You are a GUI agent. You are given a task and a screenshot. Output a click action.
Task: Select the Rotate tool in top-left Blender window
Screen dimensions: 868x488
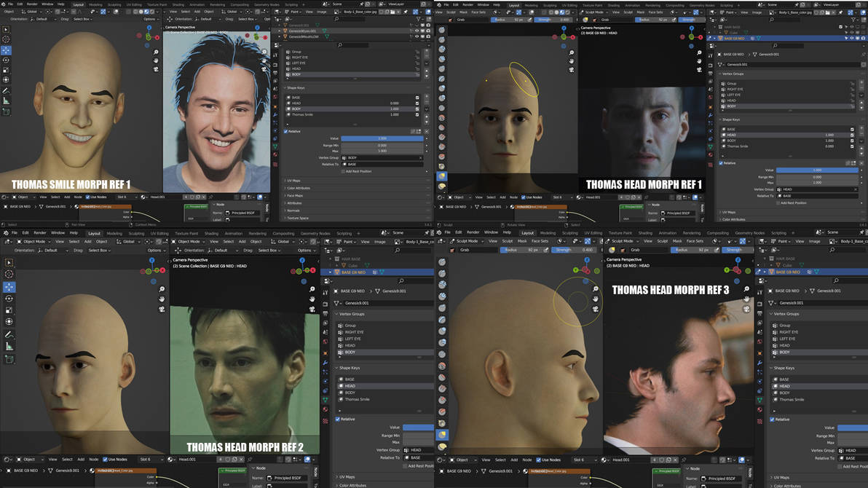coord(6,60)
